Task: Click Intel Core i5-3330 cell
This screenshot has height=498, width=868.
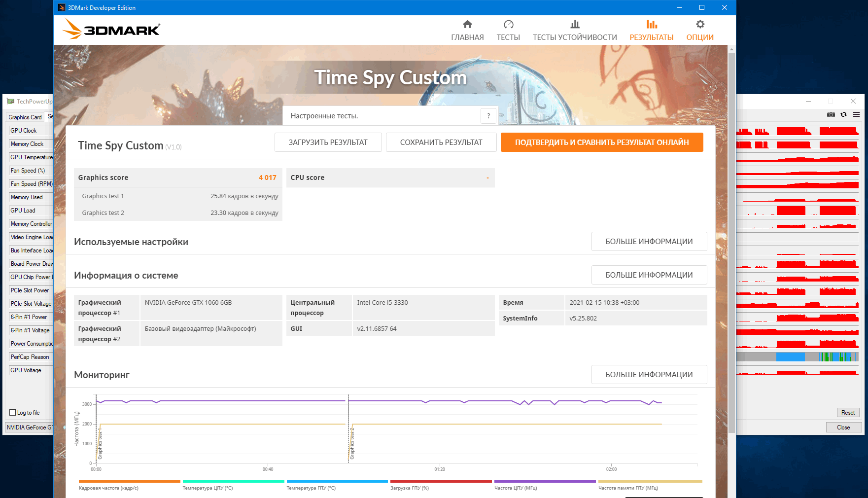Action: [424, 308]
